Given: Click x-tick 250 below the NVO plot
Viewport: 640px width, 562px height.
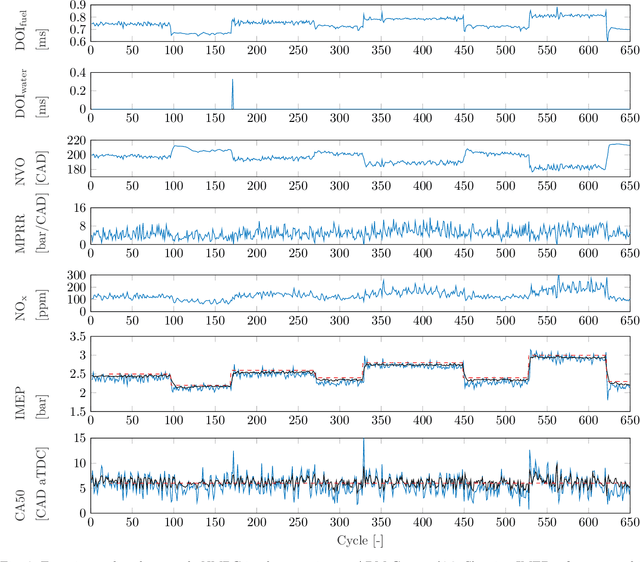Looking at the screenshot, I should tap(298, 186).
